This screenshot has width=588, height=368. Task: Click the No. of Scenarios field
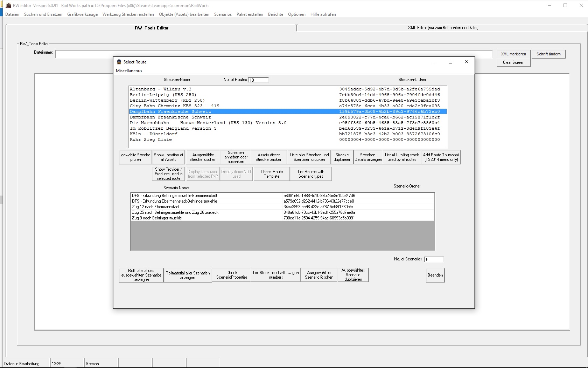[434, 259]
